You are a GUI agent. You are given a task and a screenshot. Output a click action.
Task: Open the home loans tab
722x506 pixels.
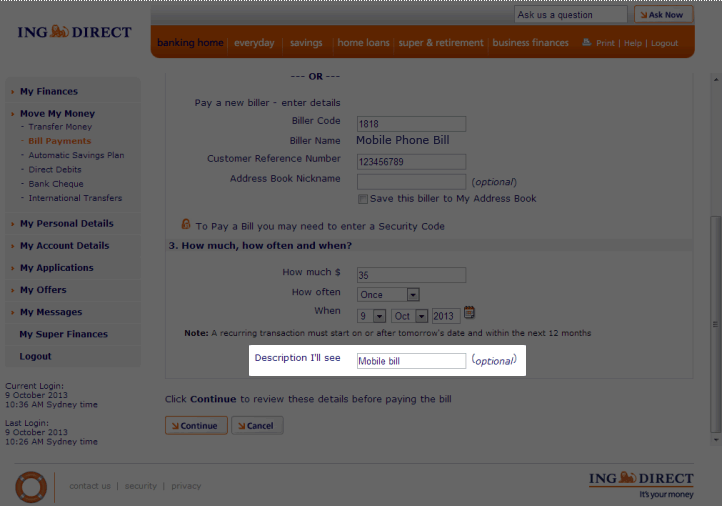tap(364, 43)
